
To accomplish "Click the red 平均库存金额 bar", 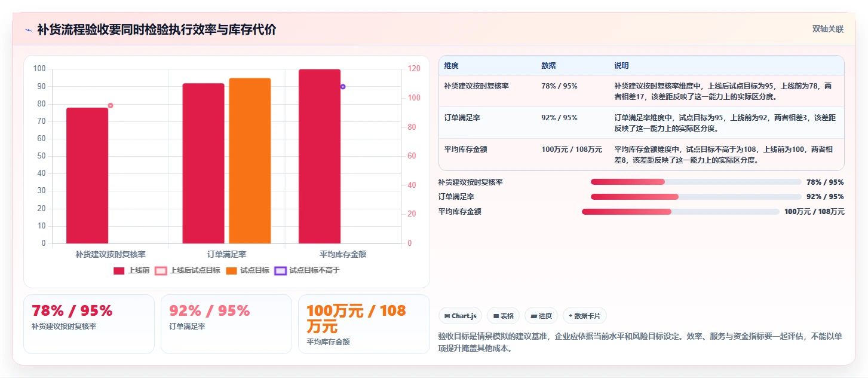I will pyautogui.click(x=320, y=156).
